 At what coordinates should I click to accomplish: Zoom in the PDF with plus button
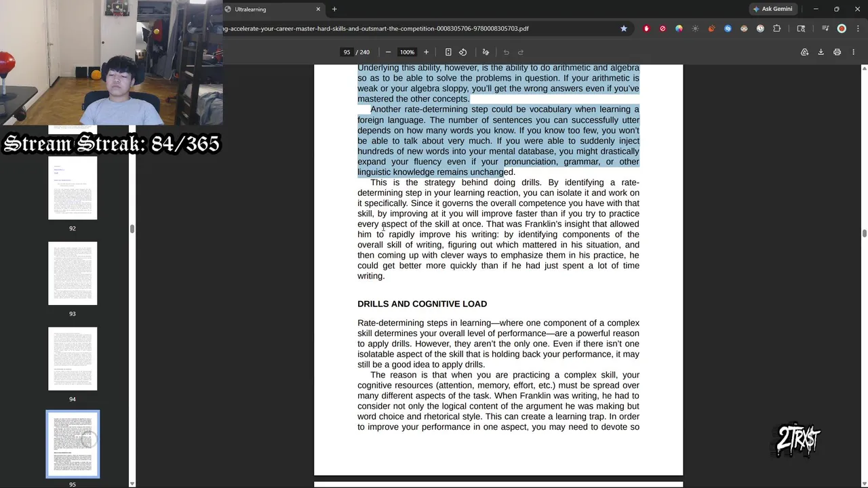click(x=426, y=52)
